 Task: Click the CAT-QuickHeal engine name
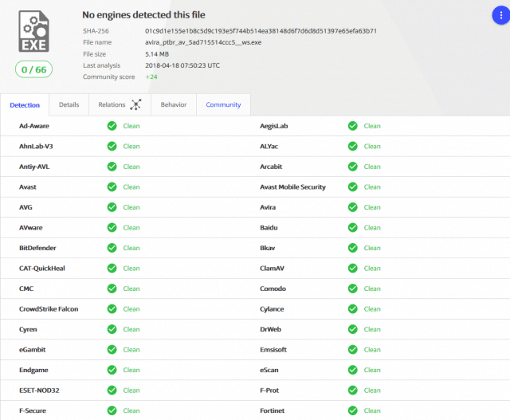(42, 269)
